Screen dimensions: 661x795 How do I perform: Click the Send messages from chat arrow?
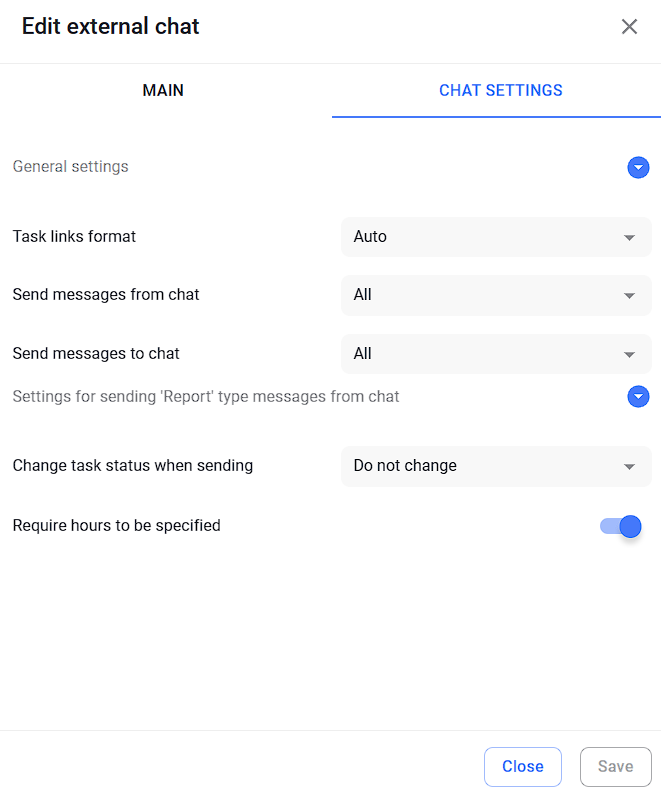point(629,296)
